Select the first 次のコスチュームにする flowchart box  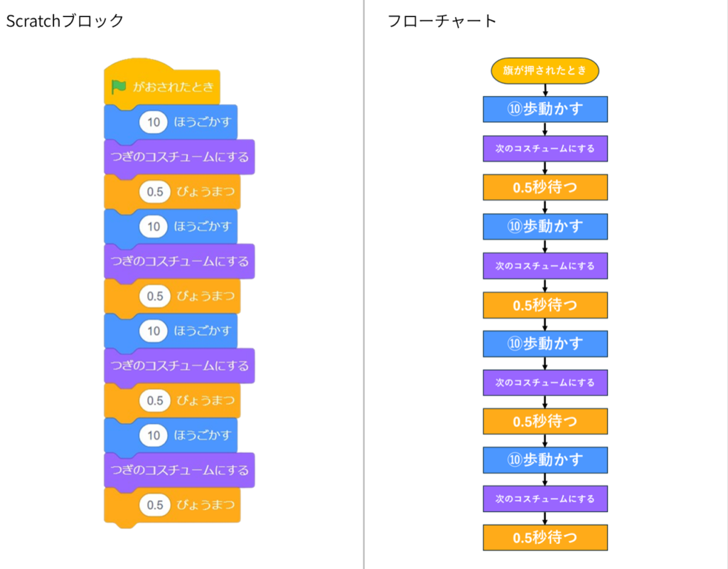click(545, 149)
